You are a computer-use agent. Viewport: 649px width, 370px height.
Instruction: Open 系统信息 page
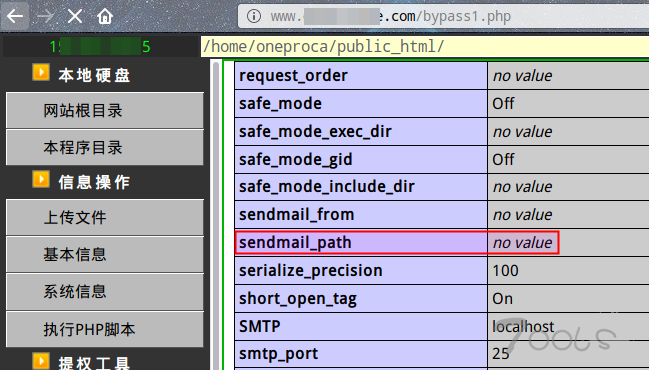(x=105, y=292)
